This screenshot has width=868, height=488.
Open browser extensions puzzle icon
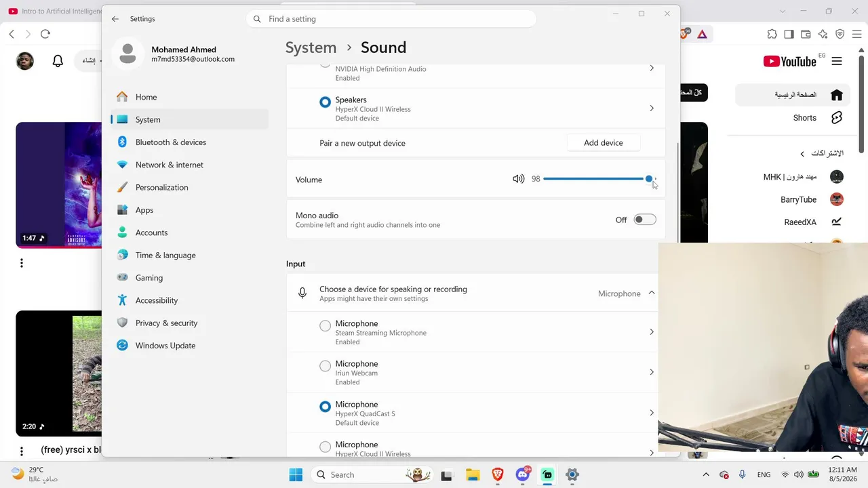pos(772,34)
